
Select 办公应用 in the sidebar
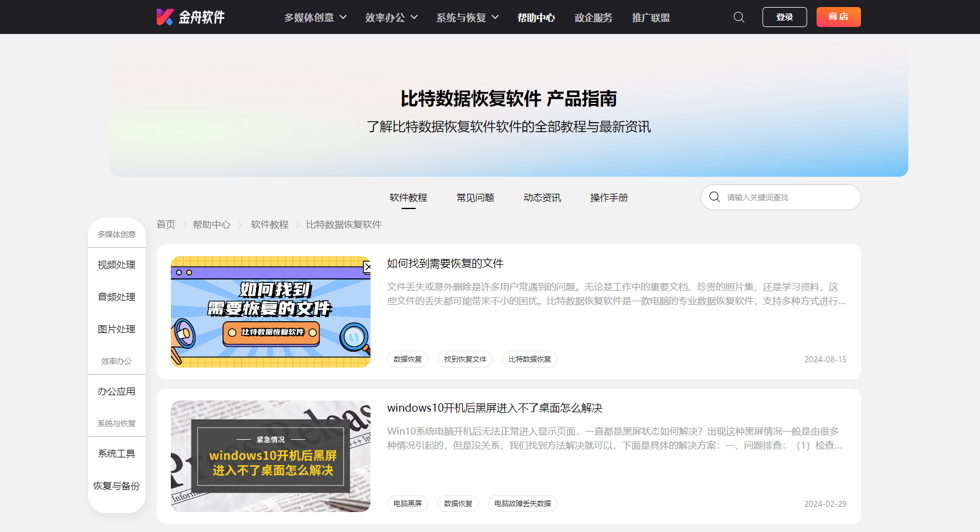[116, 392]
